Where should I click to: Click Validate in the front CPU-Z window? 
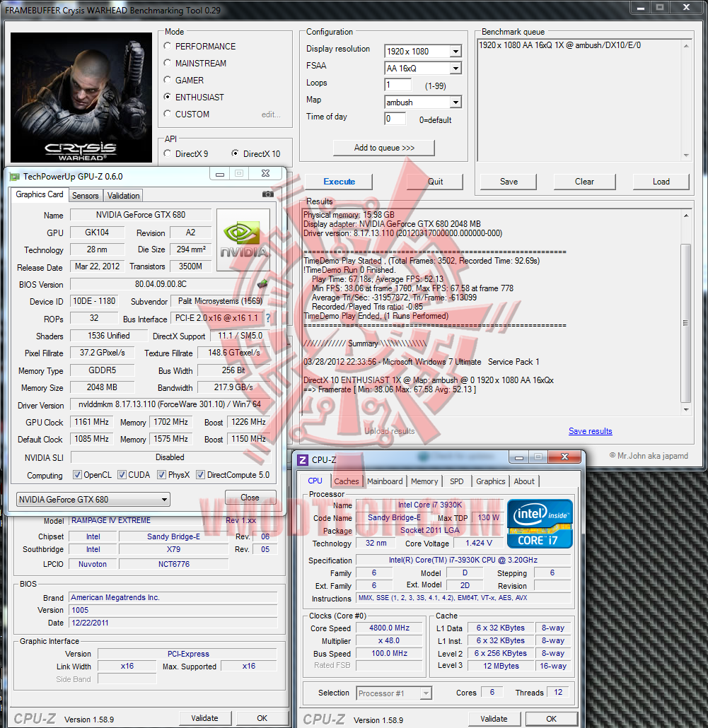[x=494, y=719]
